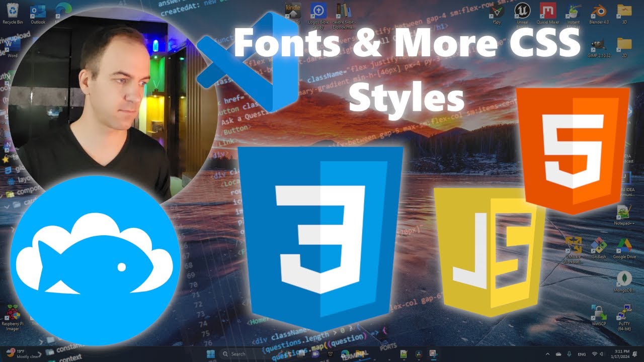Open the 3D folder shortcut
Image resolution: width=644 pixels, height=362 pixels.
[624, 14]
